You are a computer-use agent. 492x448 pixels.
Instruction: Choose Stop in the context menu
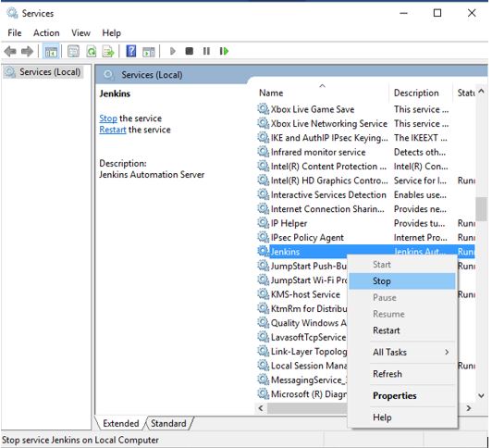402,281
